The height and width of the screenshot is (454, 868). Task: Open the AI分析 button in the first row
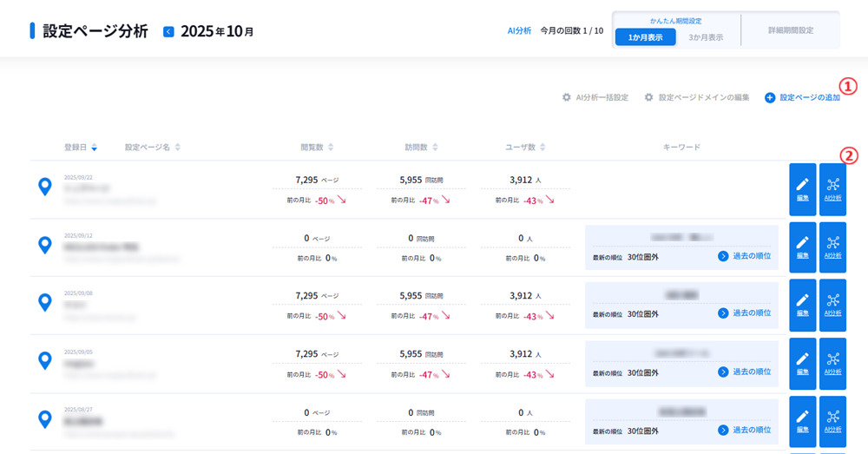tap(832, 188)
